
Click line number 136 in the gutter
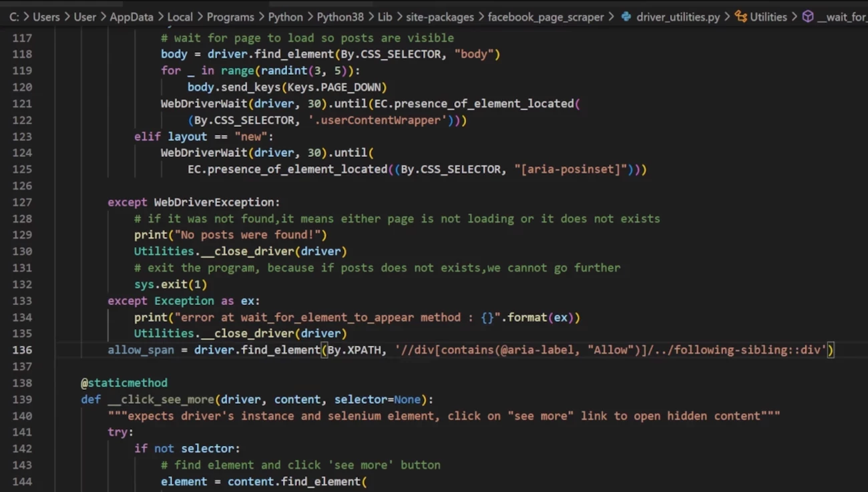tap(22, 350)
